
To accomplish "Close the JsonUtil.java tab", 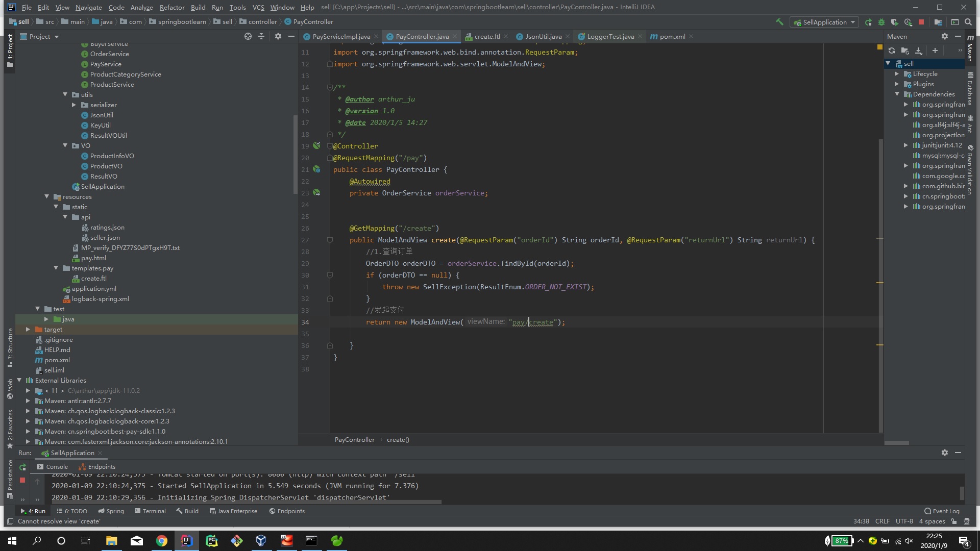I will 568,36.
